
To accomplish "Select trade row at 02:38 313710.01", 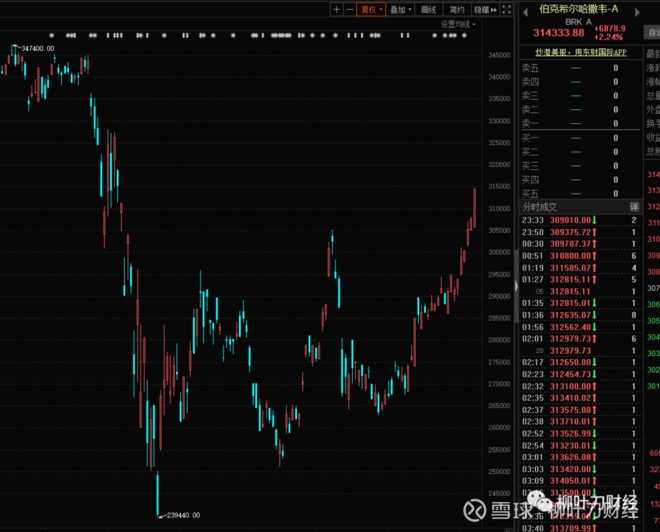I will coord(580,422).
